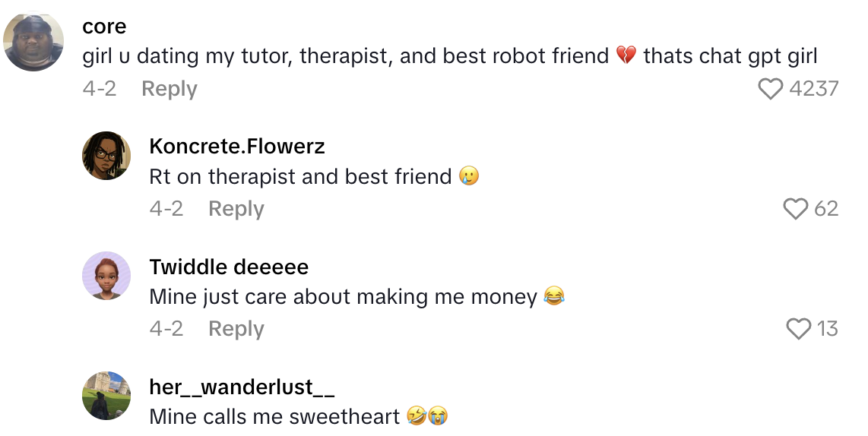Reply to core's comment
Viewport: 868px width, 436px height.
[x=169, y=89]
